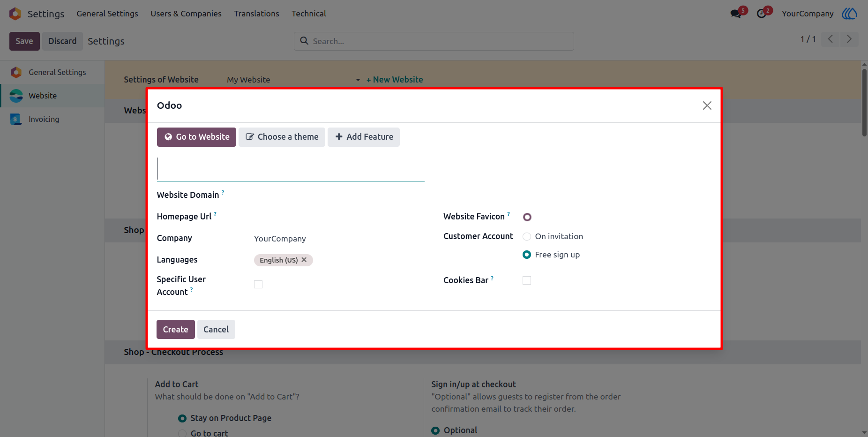Image resolution: width=868 pixels, height=437 pixels.
Task: Select Stay on Product Page option
Action: [182, 418]
